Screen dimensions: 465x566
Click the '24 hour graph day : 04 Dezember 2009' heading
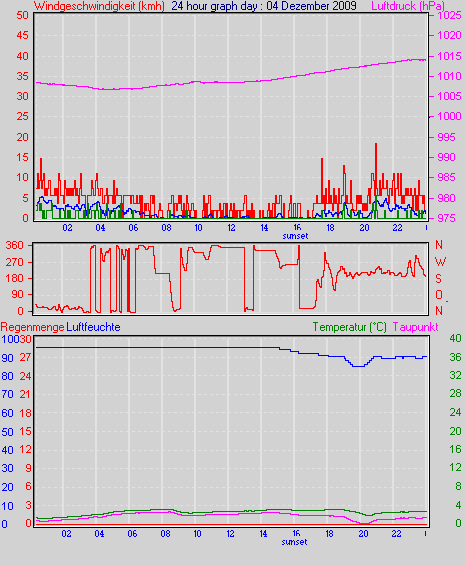coord(264,6)
